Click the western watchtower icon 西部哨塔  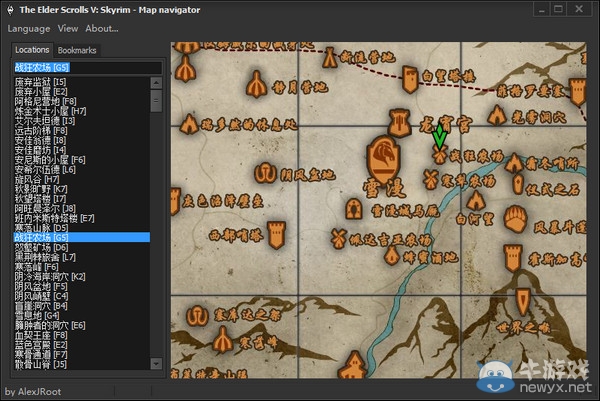277,234
